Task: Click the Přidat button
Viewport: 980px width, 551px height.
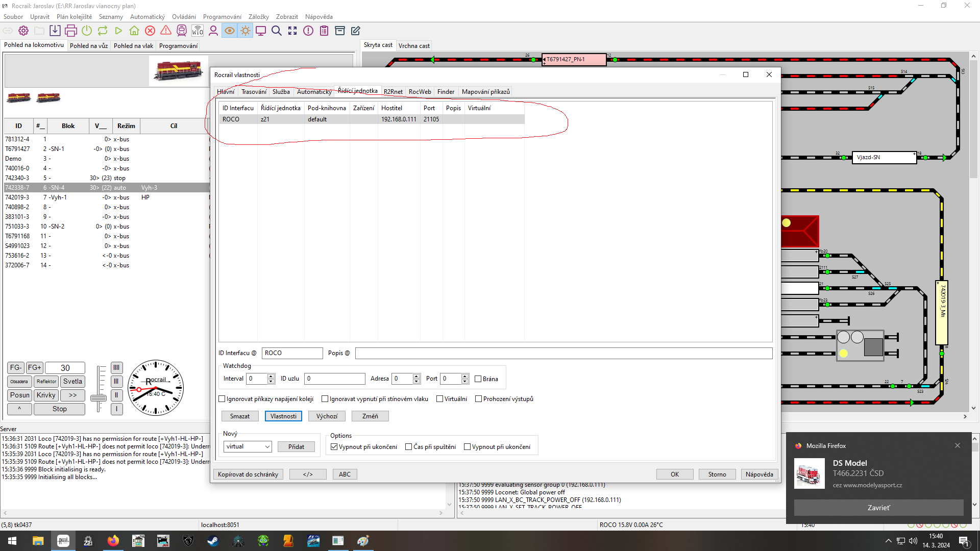Action: click(296, 447)
